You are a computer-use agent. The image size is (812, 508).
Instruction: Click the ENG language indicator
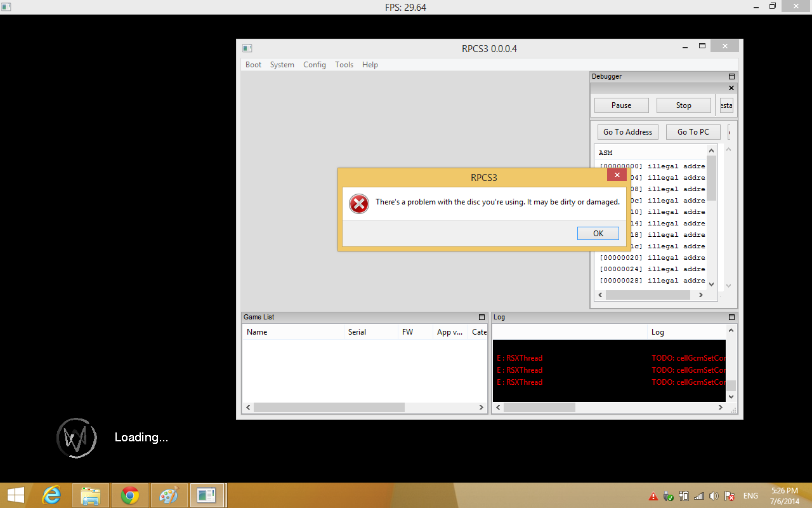click(750, 496)
